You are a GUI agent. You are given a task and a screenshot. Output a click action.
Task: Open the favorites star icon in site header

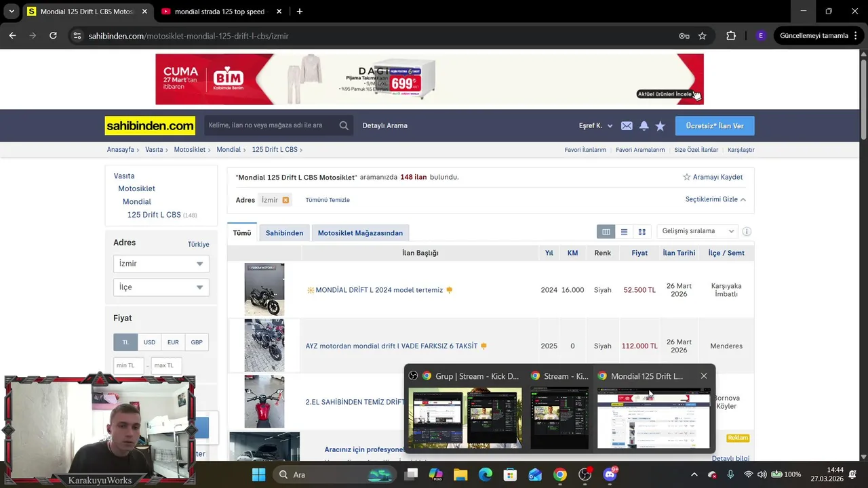click(x=660, y=126)
